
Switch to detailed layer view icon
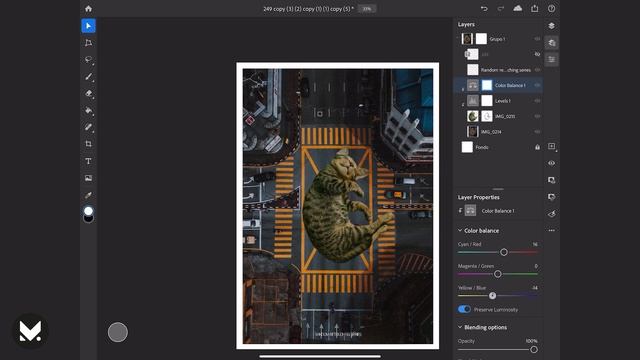(x=551, y=42)
